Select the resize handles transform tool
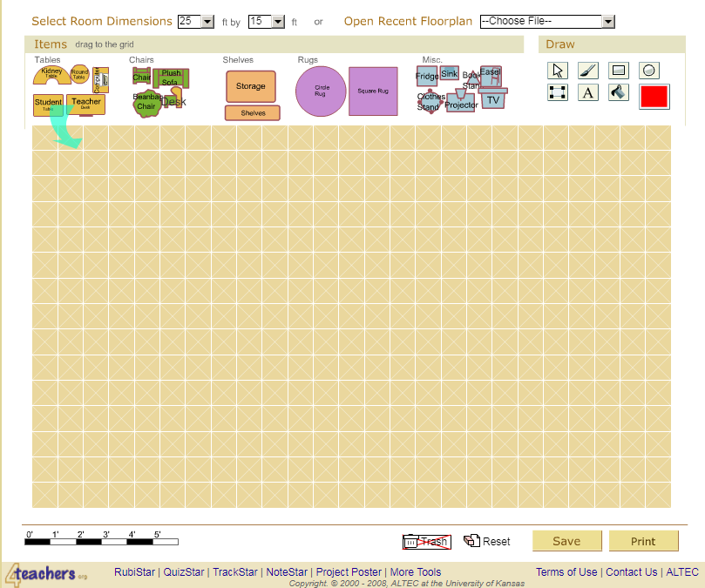705x588 pixels. point(559,92)
